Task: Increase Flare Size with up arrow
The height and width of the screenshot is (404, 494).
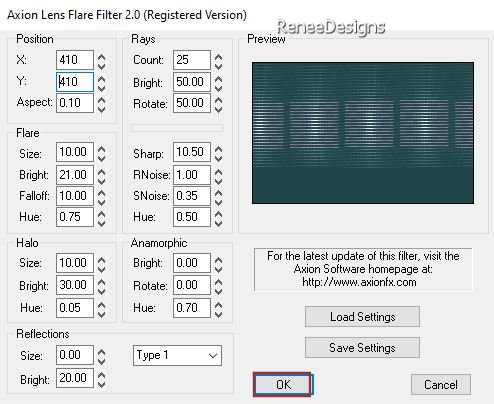Action: tap(102, 149)
